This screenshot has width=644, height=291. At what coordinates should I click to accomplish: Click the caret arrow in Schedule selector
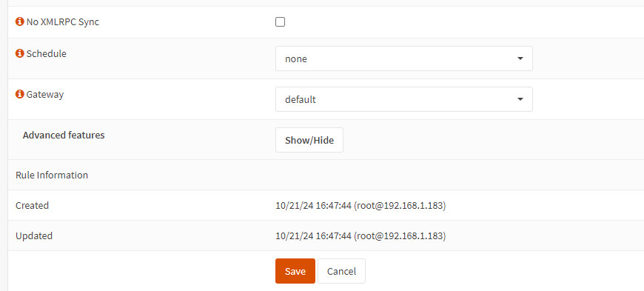tap(520, 58)
